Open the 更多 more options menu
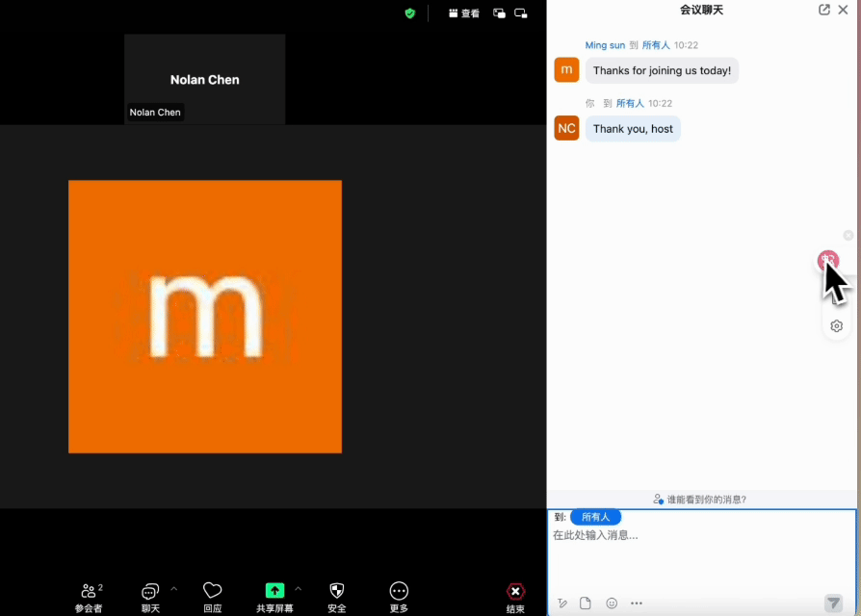Image resolution: width=861 pixels, height=616 pixels. pos(399,597)
